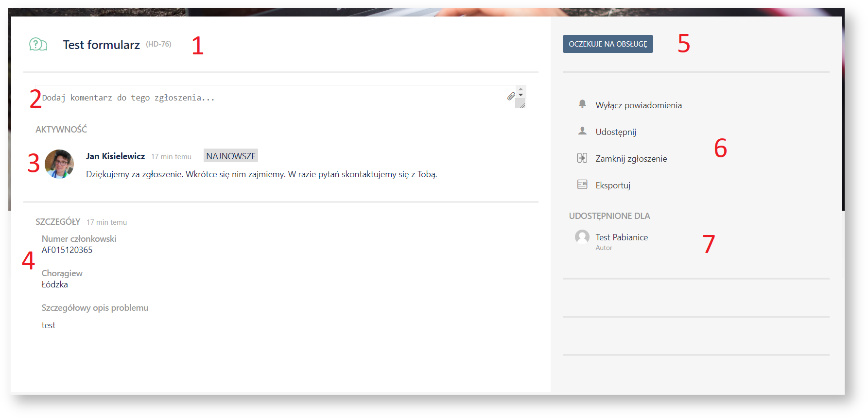Click the person icon beside Udostępnij

[582, 131]
